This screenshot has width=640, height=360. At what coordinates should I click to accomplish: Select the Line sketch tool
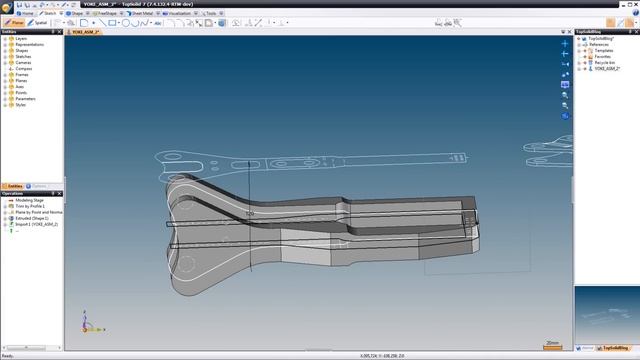[x=102, y=23]
